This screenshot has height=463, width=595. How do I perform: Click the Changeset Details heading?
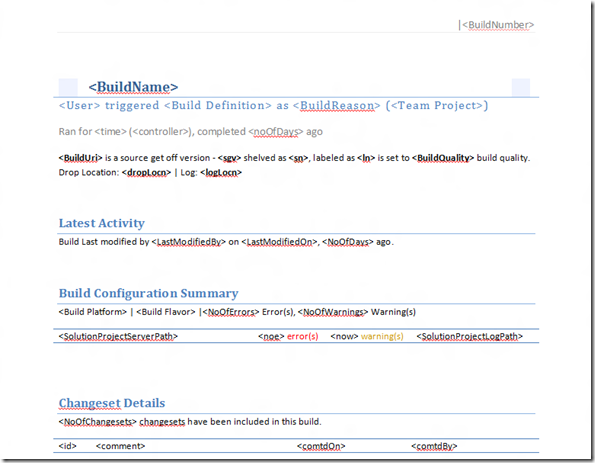(112, 403)
